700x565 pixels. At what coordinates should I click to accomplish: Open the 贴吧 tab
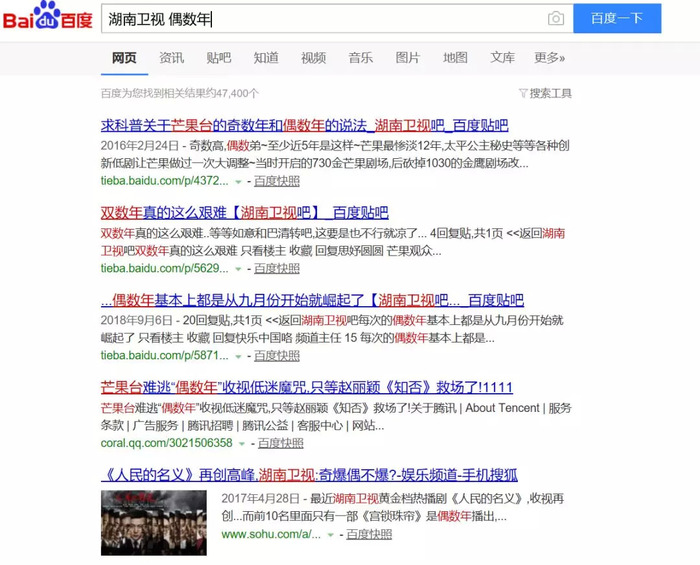click(x=219, y=58)
